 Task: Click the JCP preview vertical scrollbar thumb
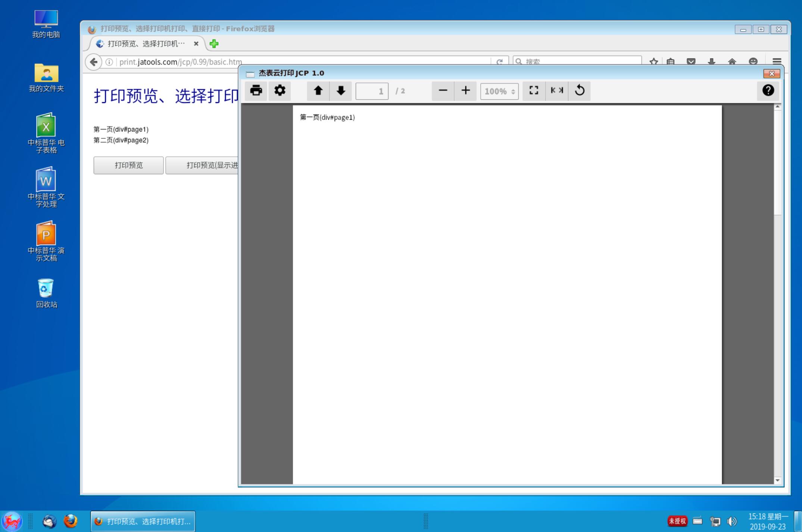coord(778,162)
